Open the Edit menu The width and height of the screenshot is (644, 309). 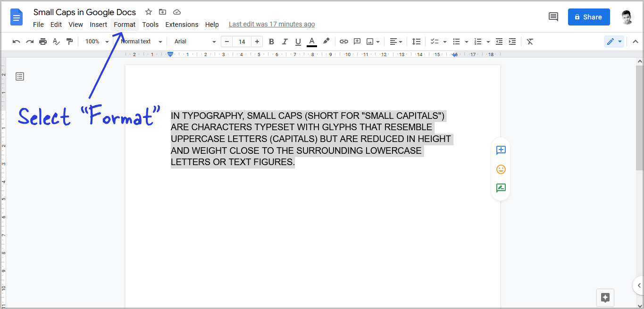pyautogui.click(x=56, y=25)
